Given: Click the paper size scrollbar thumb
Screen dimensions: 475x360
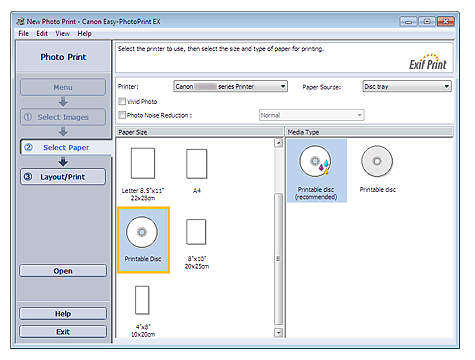Looking at the screenshot, I should pos(278,259).
